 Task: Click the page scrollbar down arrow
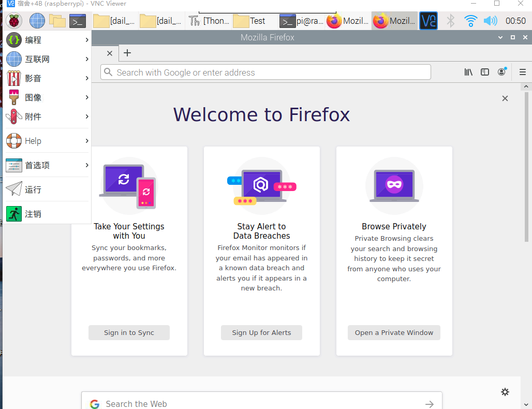[526, 404]
